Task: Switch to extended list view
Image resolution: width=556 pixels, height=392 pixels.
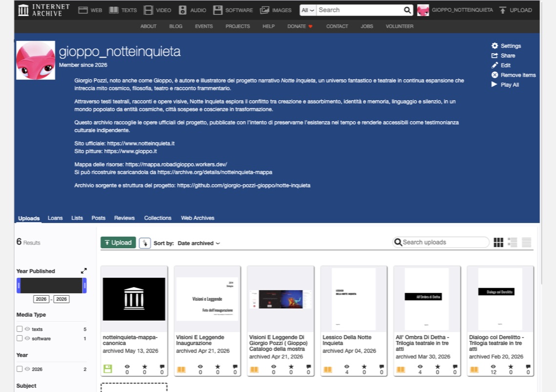Action: (x=513, y=243)
